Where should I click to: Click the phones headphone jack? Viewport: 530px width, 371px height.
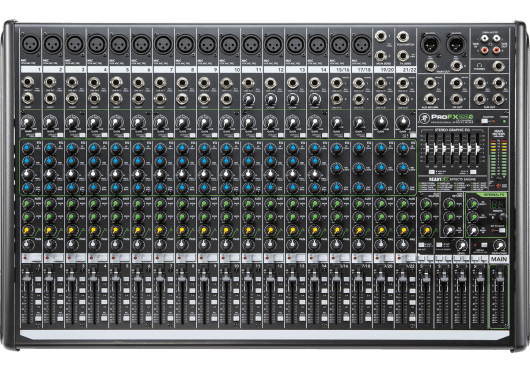(x=499, y=66)
